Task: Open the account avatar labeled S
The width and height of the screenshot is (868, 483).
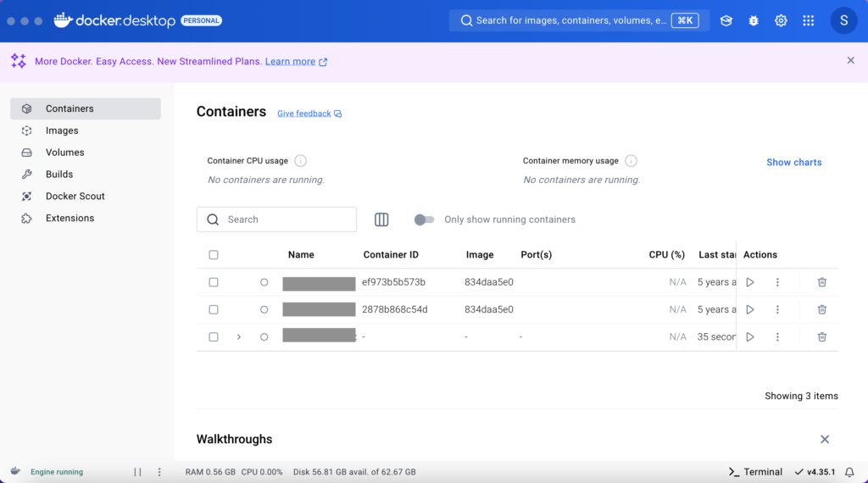Action: click(843, 20)
